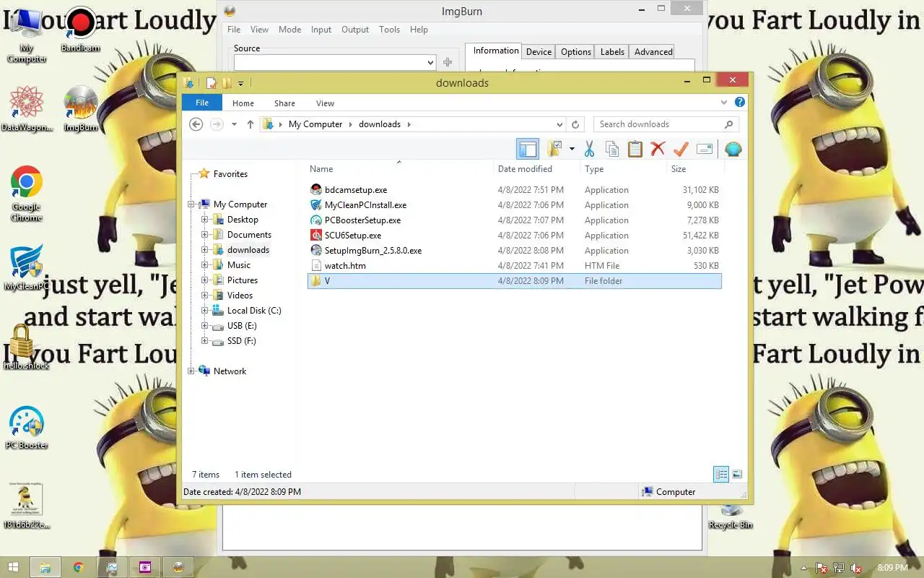
Task: Click the Paste clipboard icon in Explorer toolbar
Action: (635, 149)
